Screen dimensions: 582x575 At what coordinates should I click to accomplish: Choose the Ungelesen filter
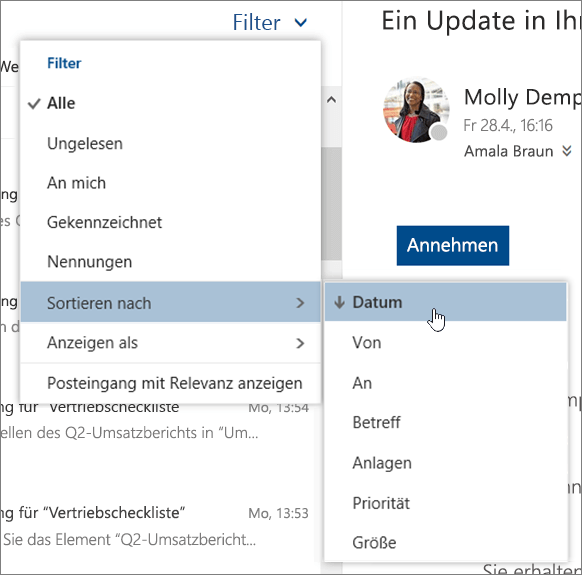(170, 143)
